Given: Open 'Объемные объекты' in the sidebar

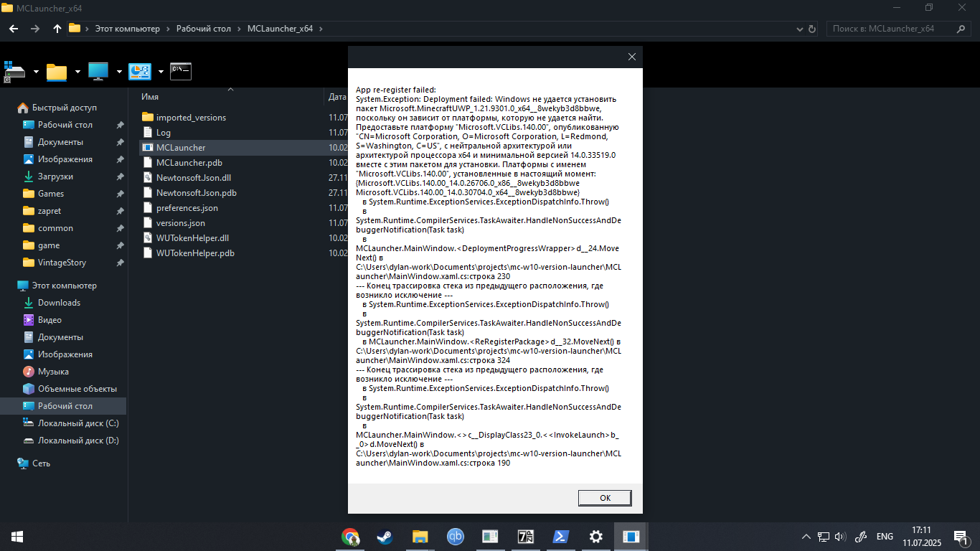Looking at the screenshot, I should 77,389.
